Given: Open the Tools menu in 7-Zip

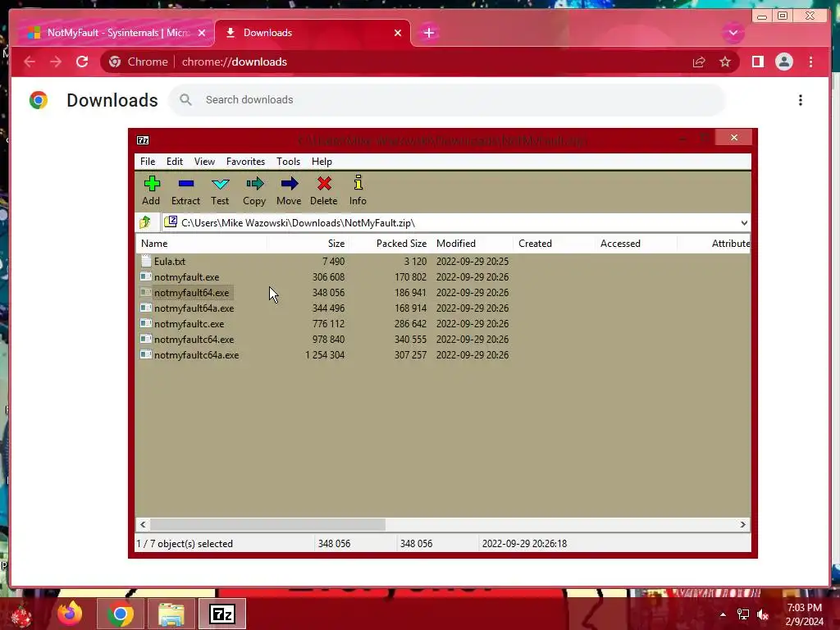Looking at the screenshot, I should pos(288,162).
